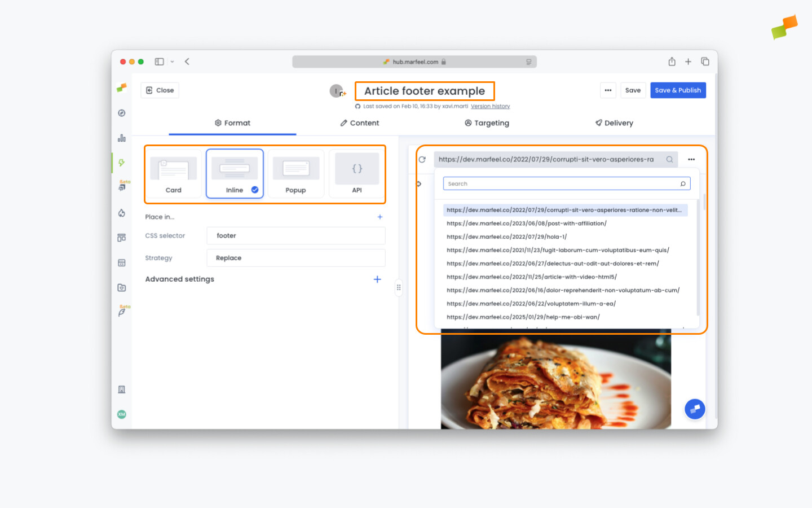Add a new Place in... rule via plus
812x508 pixels.
click(x=380, y=217)
